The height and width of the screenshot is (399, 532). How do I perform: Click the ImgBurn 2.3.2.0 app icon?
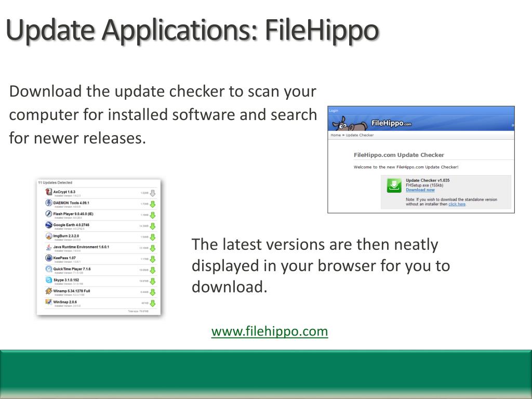(x=48, y=236)
